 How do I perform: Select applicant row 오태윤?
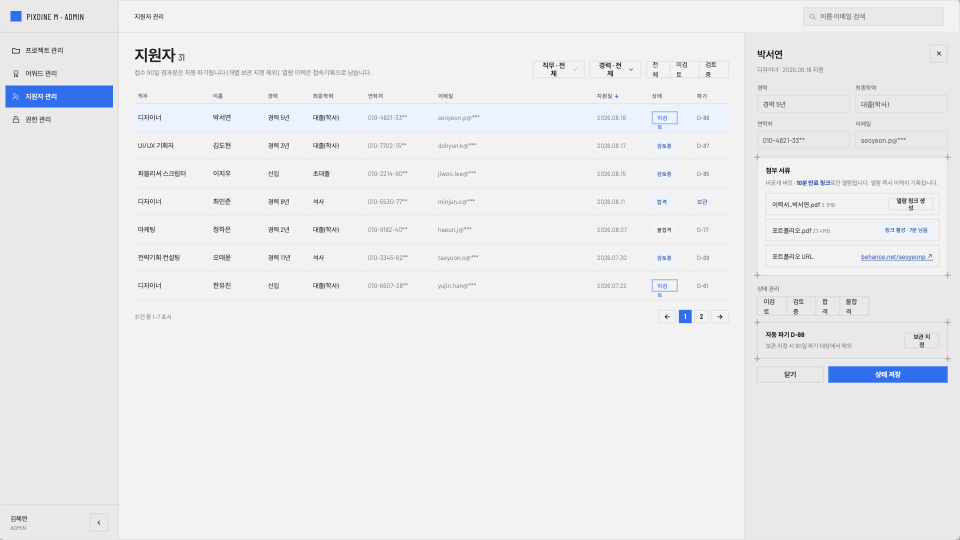coord(432,258)
